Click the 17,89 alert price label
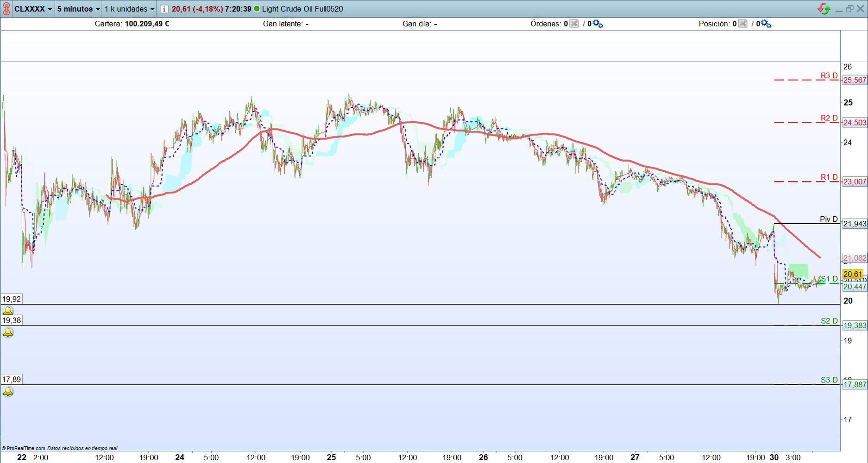868x463 pixels. tap(12, 380)
